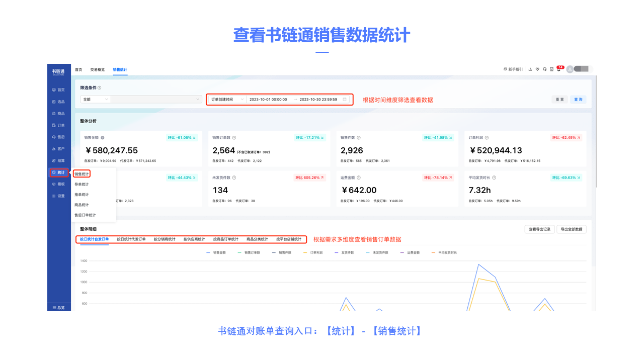The image size is (644, 362).
Task: Click help icon beside 平均发货时长
Action: 494,177
